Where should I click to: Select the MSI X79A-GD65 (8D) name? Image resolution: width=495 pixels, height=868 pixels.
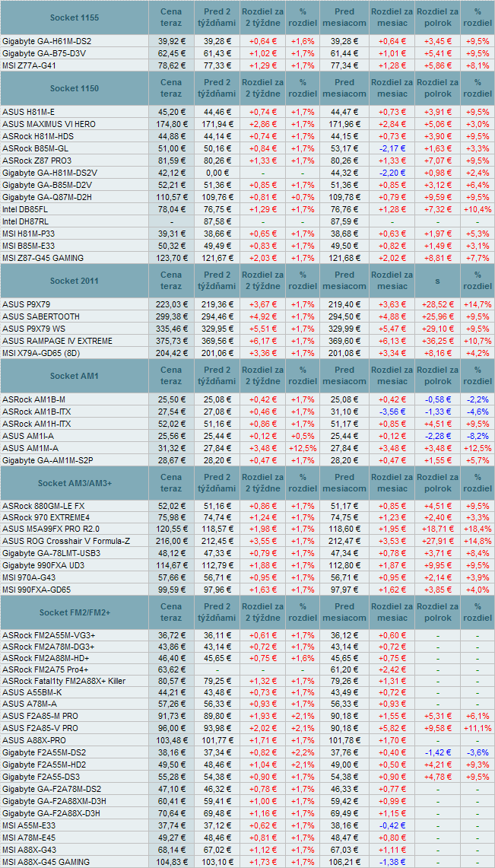(42, 353)
